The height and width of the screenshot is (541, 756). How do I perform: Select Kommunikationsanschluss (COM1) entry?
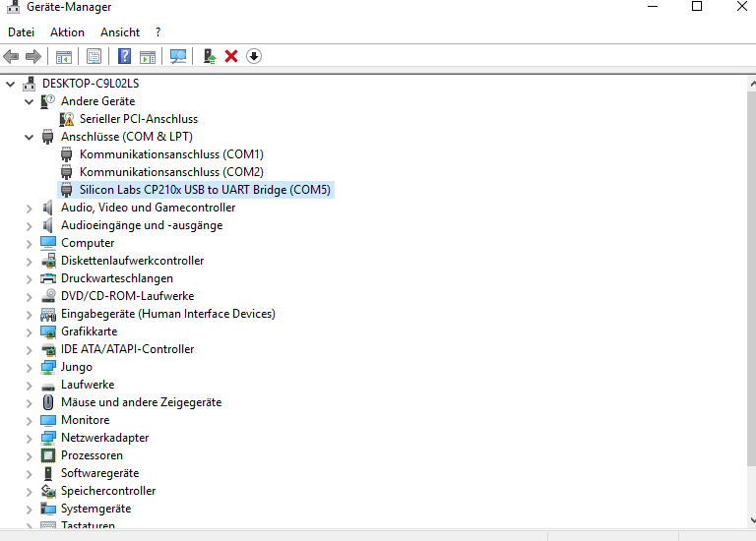[171, 154]
